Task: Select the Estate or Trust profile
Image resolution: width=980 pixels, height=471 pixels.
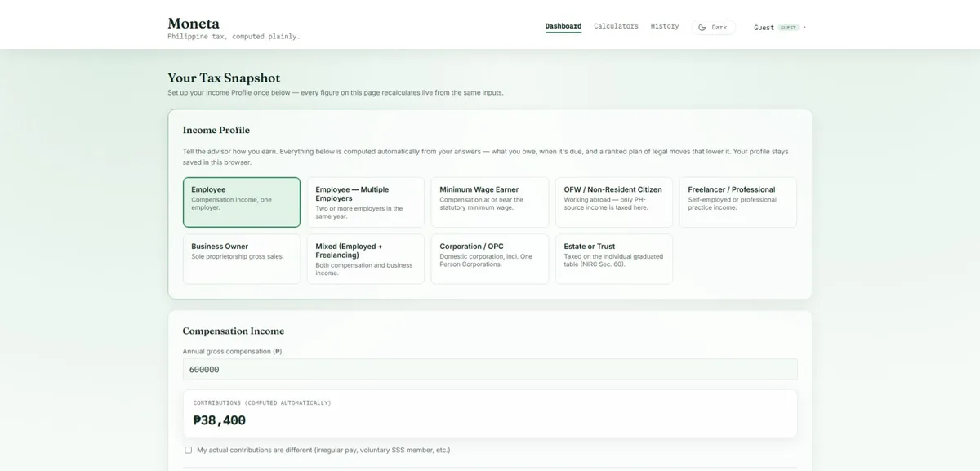Action: (614, 259)
